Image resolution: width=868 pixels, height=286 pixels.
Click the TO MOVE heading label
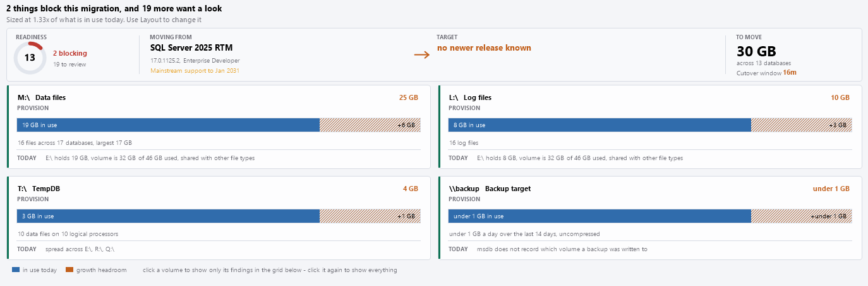pos(749,37)
